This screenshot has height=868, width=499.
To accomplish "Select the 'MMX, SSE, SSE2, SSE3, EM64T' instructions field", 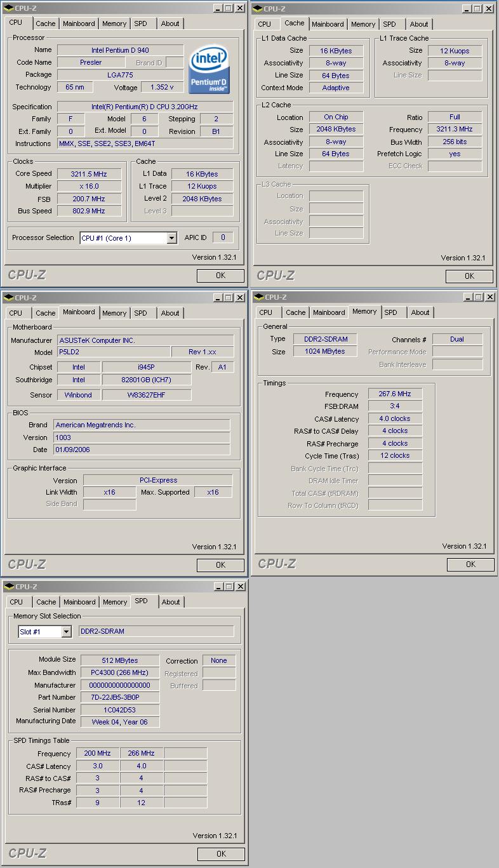I will [145, 144].
